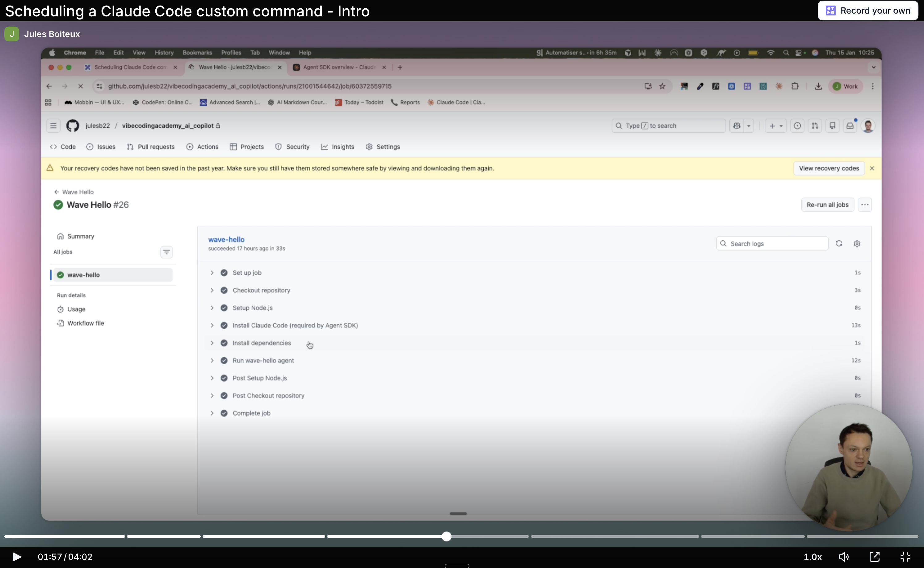The width and height of the screenshot is (924, 568).
Task: Open the workflow run three-dots menu
Action: pos(865,205)
